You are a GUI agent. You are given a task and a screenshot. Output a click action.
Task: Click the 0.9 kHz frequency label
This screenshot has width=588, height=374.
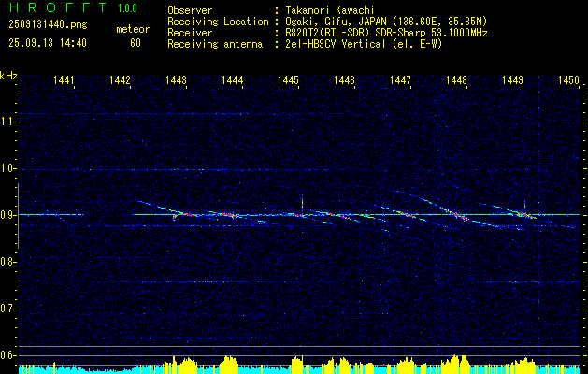click(x=7, y=215)
